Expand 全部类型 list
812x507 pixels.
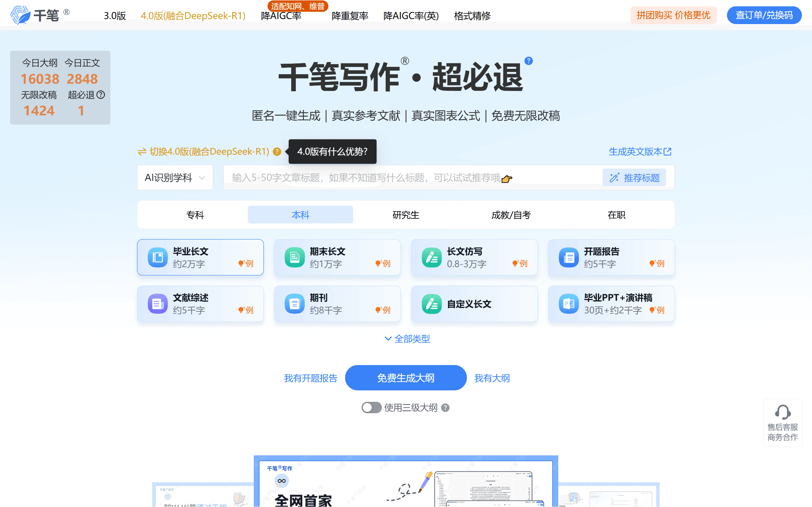coord(407,339)
